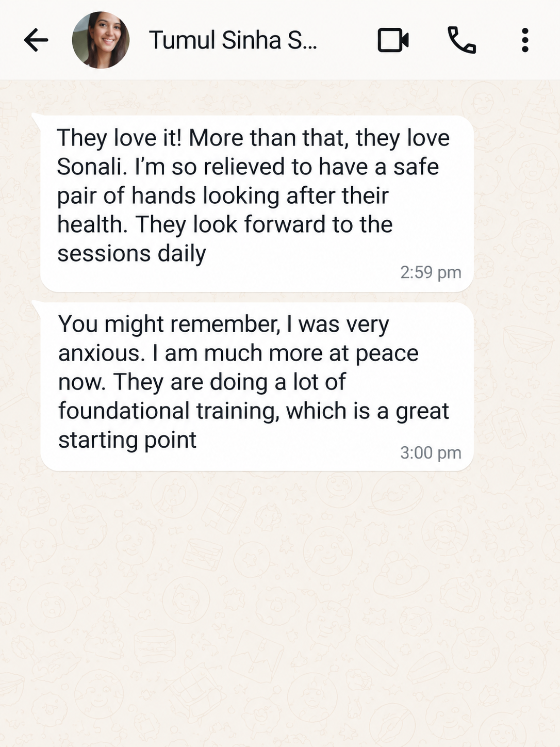Start a voice call via phone icon
The height and width of the screenshot is (747, 560).
tap(462, 40)
